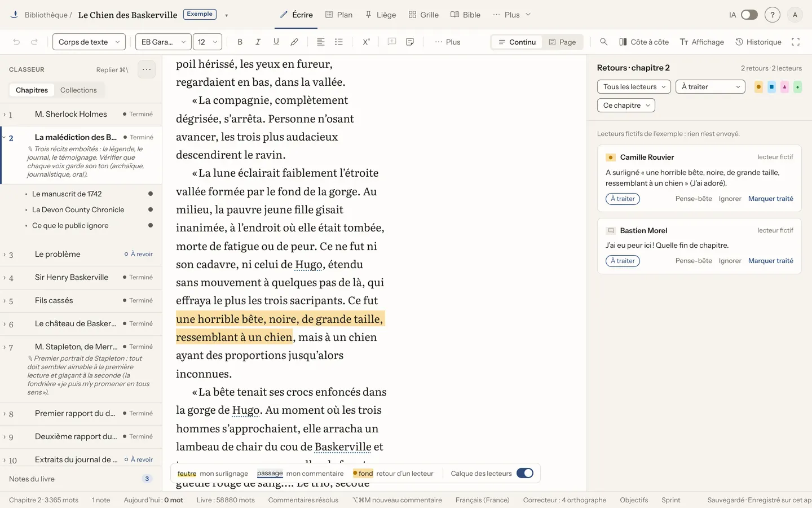Click the redo arrow icon
This screenshot has height=508, width=812.
click(34, 42)
